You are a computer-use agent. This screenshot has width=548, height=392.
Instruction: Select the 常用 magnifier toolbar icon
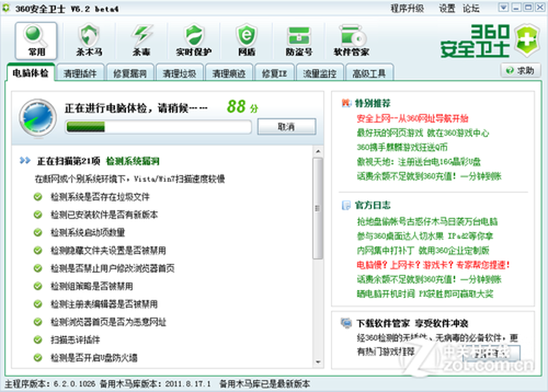[x=36, y=40]
